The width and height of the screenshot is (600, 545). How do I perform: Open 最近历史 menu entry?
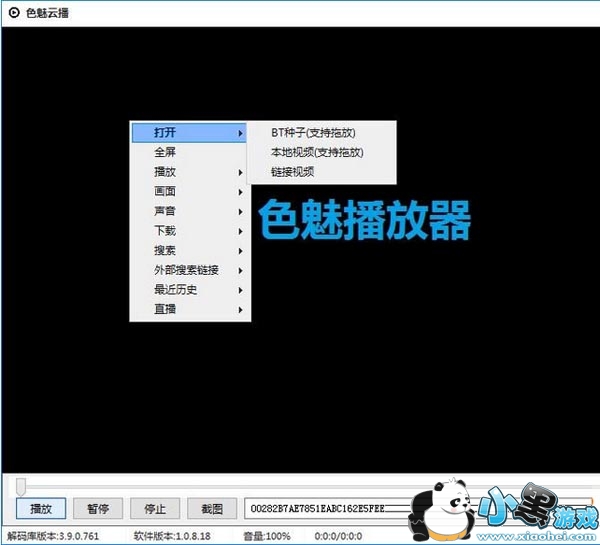pyautogui.click(x=190, y=290)
